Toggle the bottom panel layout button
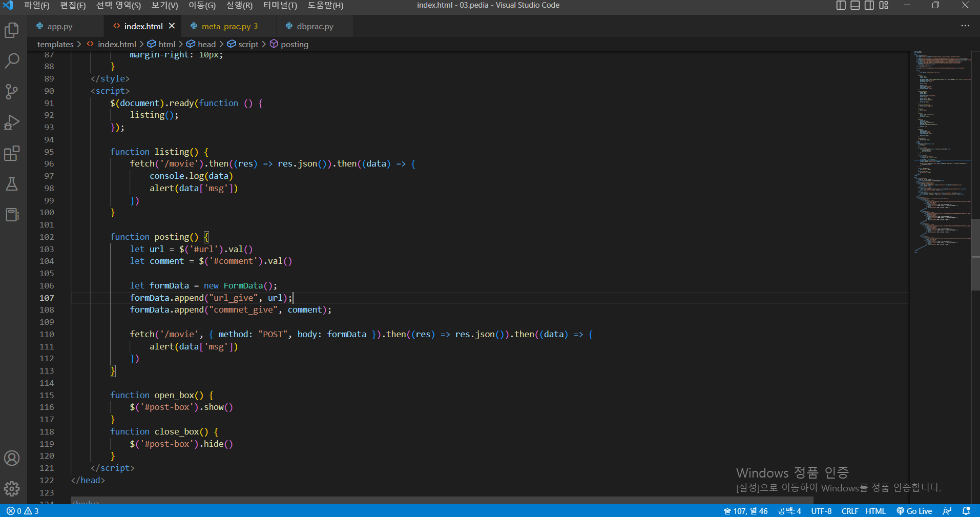 point(855,6)
